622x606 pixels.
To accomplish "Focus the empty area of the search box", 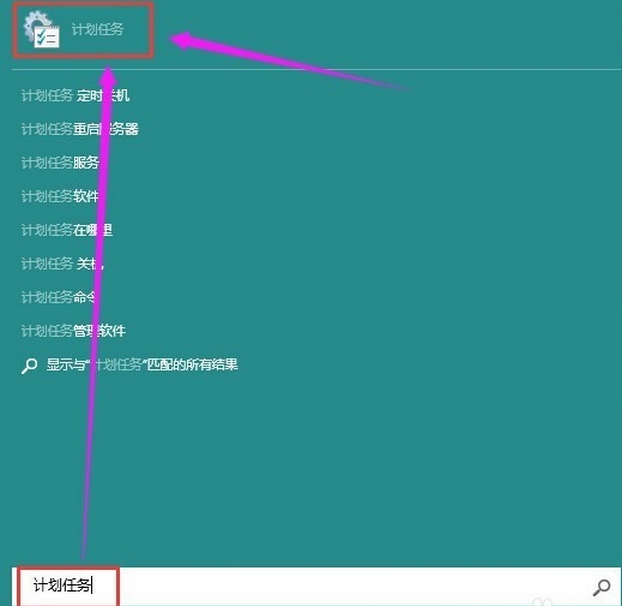I will point(353,586).
